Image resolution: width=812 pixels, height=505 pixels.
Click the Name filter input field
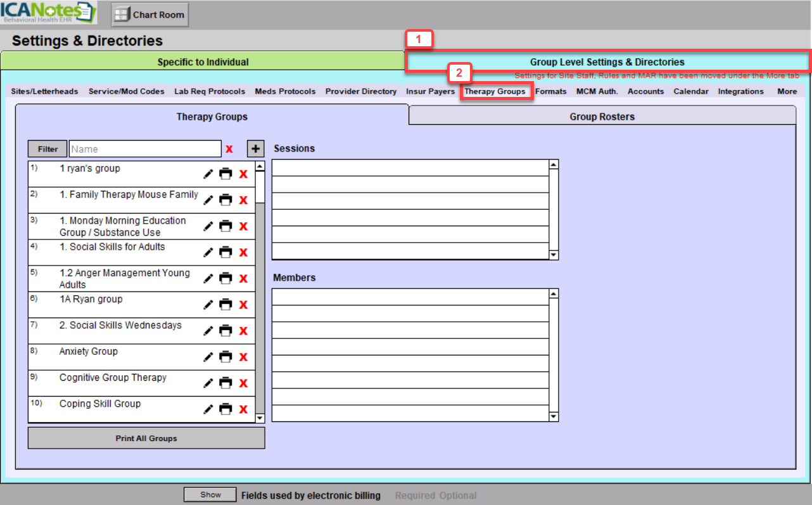coord(145,149)
